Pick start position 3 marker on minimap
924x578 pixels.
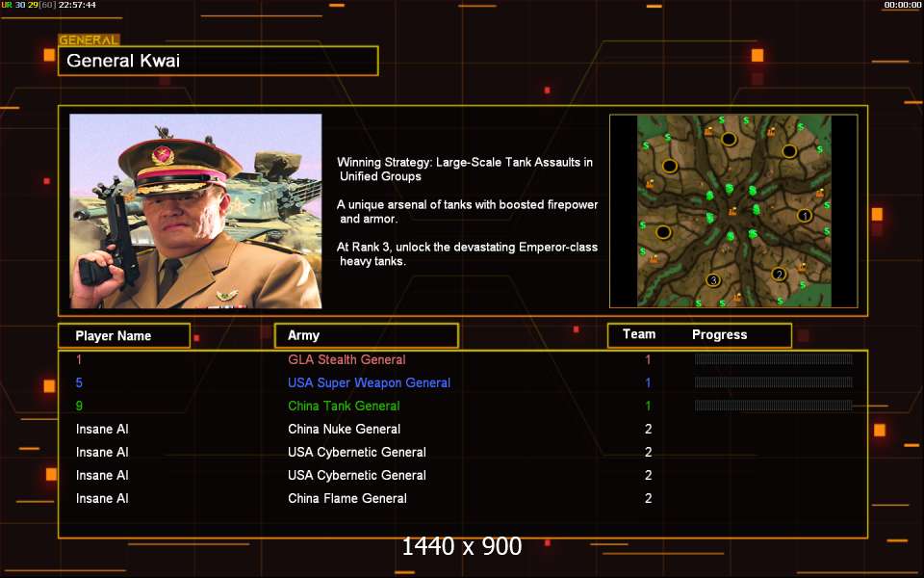pyautogui.click(x=713, y=280)
